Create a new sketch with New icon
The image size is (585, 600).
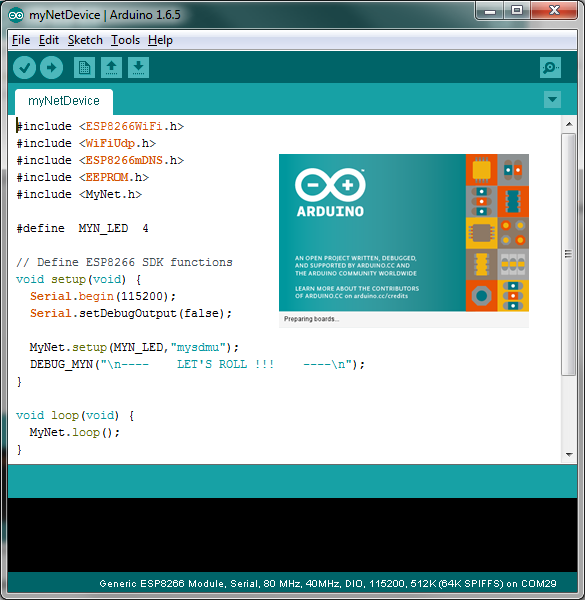coord(84,68)
